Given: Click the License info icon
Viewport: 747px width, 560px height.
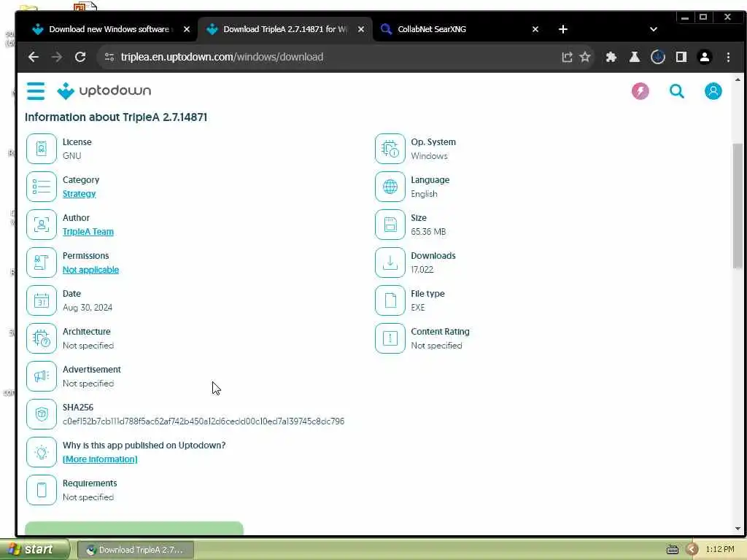Looking at the screenshot, I should tap(42, 149).
